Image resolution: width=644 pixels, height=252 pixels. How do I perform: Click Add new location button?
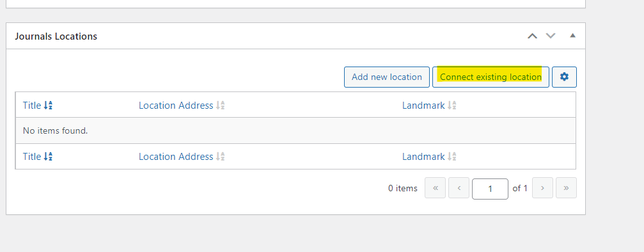(x=386, y=77)
